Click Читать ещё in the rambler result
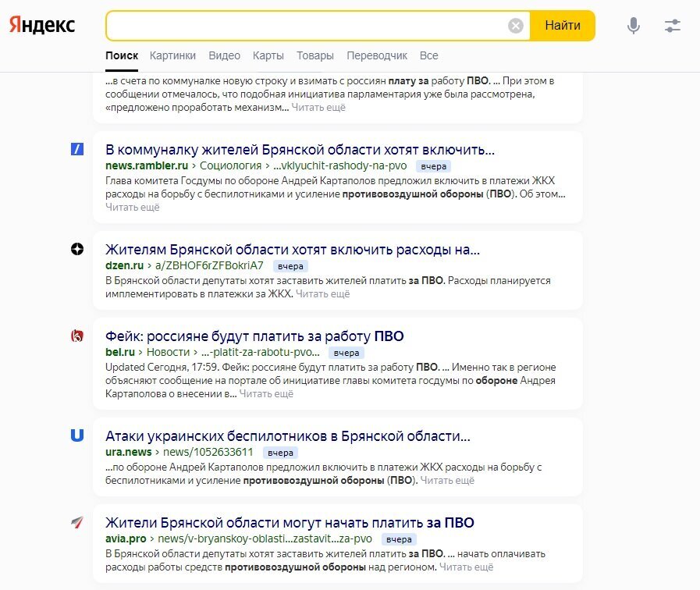This screenshot has width=700, height=590. [x=132, y=208]
